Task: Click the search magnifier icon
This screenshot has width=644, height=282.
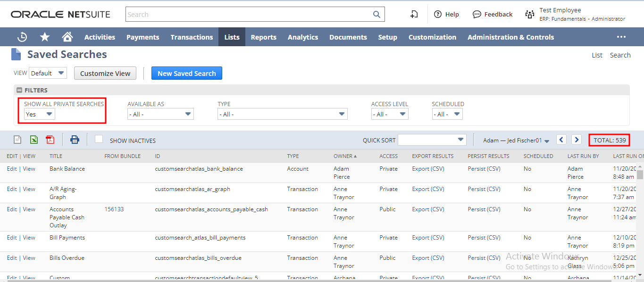Action: (x=376, y=14)
